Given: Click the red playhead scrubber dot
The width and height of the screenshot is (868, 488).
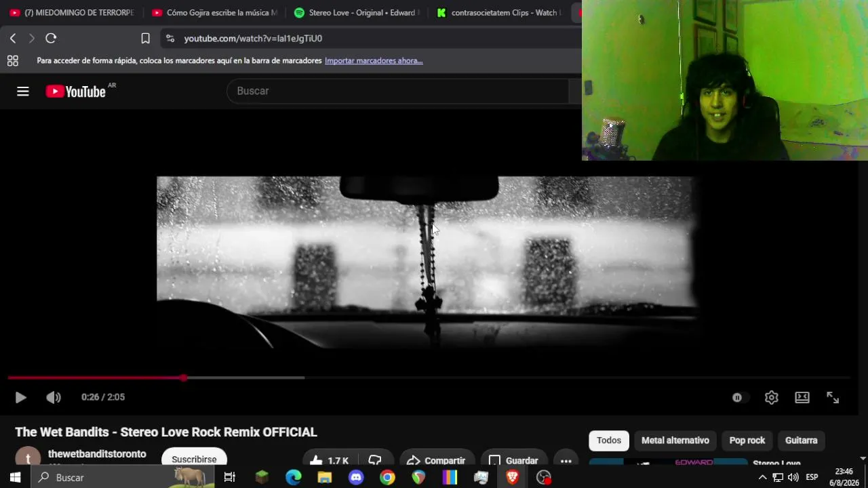Looking at the screenshot, I should (184, 378).
